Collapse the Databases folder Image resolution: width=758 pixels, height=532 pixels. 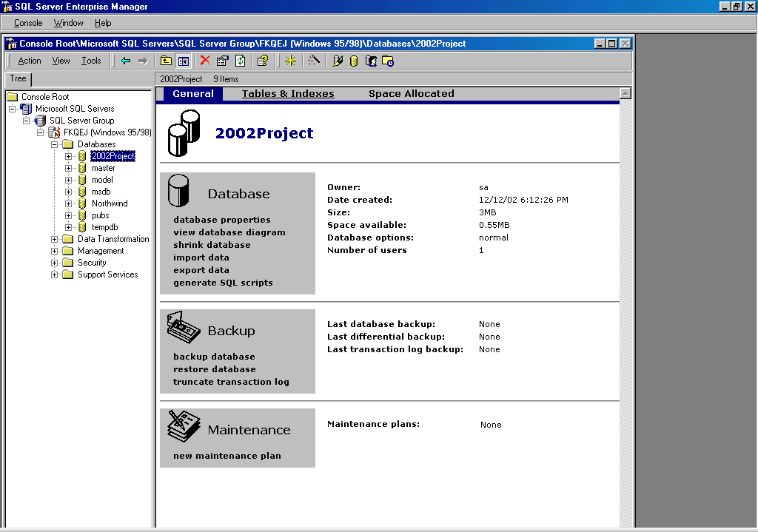(x=54, y=144)
